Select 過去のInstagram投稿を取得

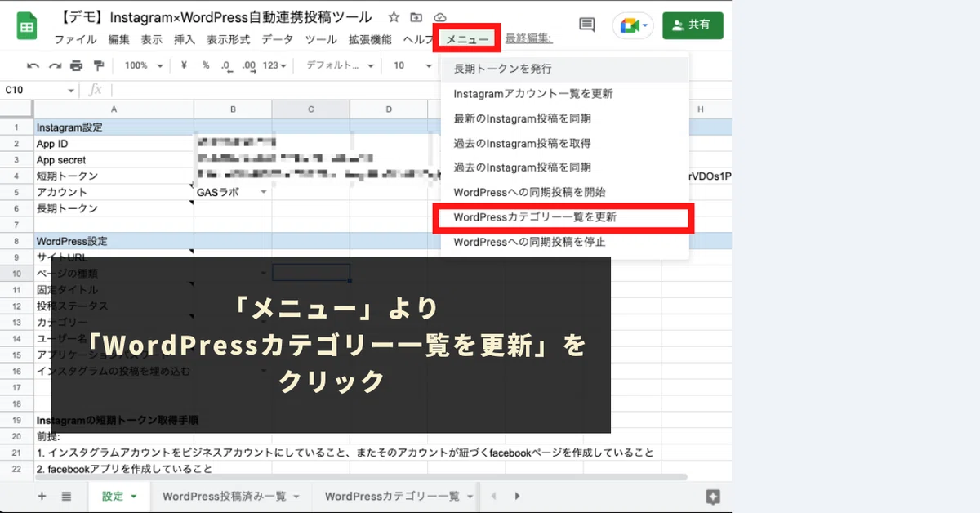coord(565,143)
